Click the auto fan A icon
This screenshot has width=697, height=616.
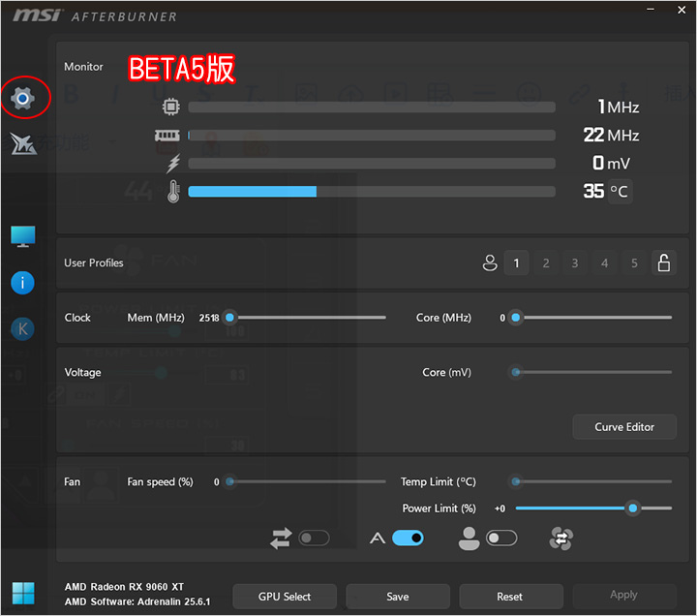click(x=378, y=539)
